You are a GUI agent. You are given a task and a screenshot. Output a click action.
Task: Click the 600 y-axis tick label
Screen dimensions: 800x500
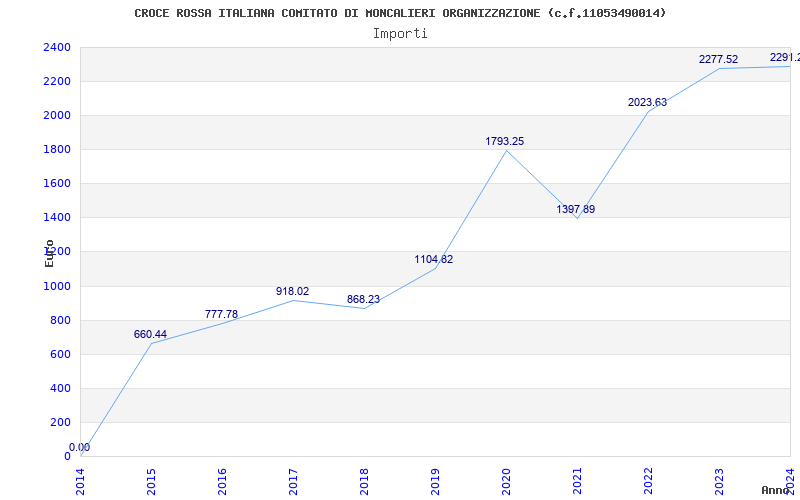(x=60, y=355)
